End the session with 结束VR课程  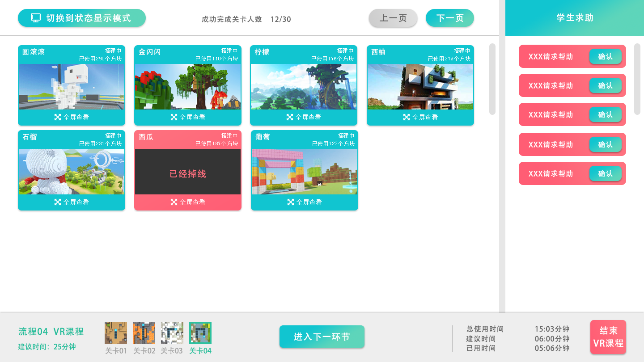coord(608,337)
